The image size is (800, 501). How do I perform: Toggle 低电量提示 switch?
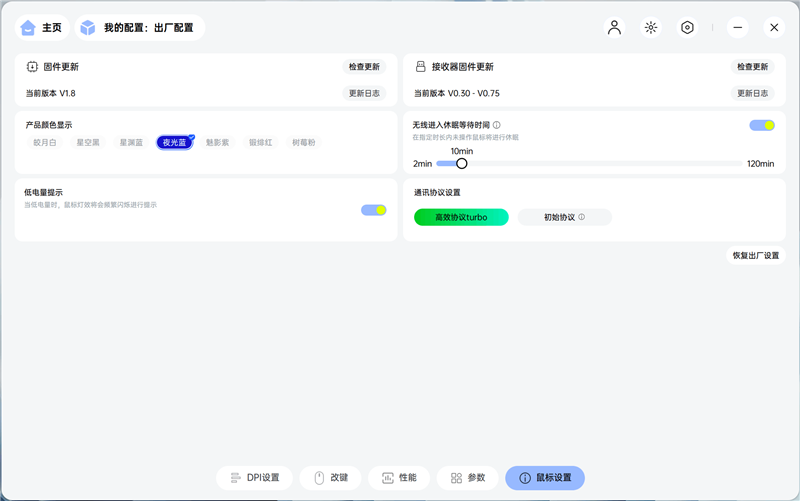pos(373,210)
